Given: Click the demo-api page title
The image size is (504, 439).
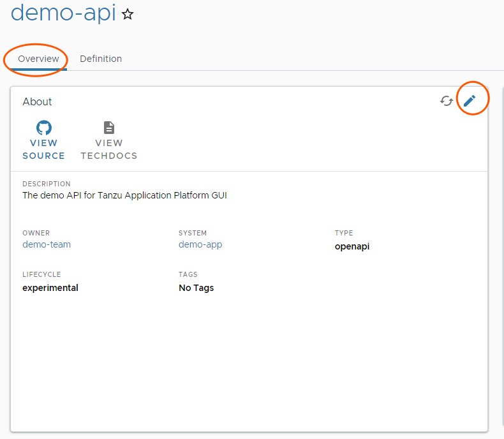Looking at the screenshot, I should tap(63, 13).
